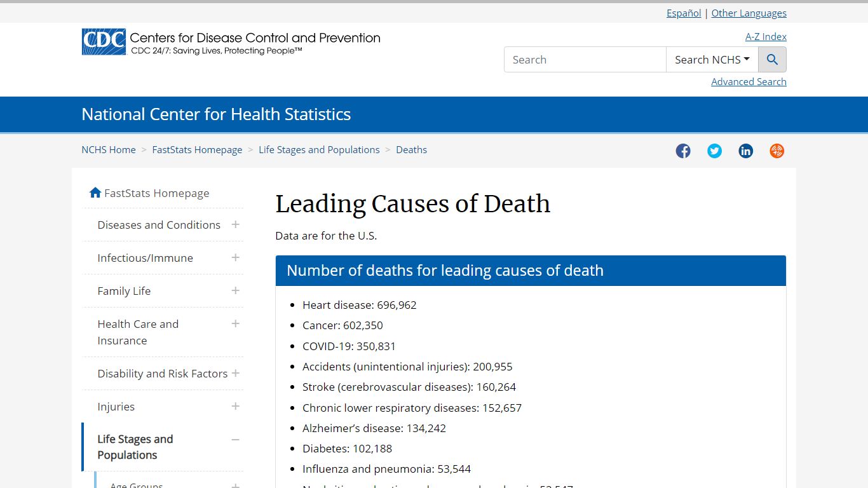Image resolution: width=868 pixels, height=488 pixels.
Task: Click 'Data are for the U.S.' text
Action: 326,236
